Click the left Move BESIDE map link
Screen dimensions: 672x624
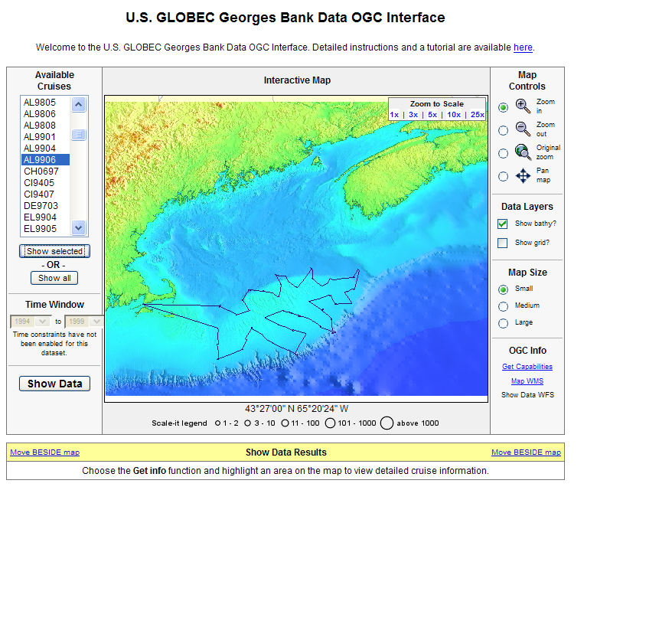(x=44, y=452)
